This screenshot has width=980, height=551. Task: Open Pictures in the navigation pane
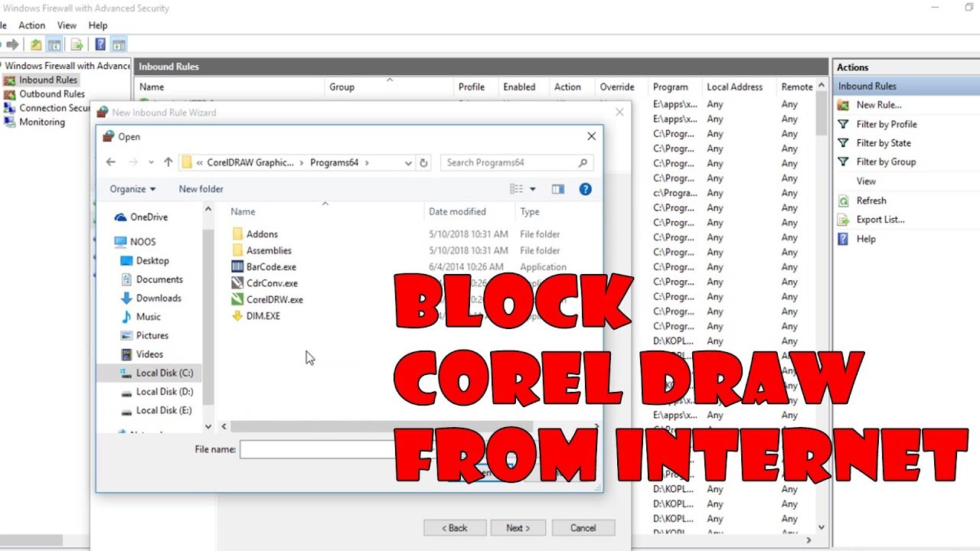[152, 335]
